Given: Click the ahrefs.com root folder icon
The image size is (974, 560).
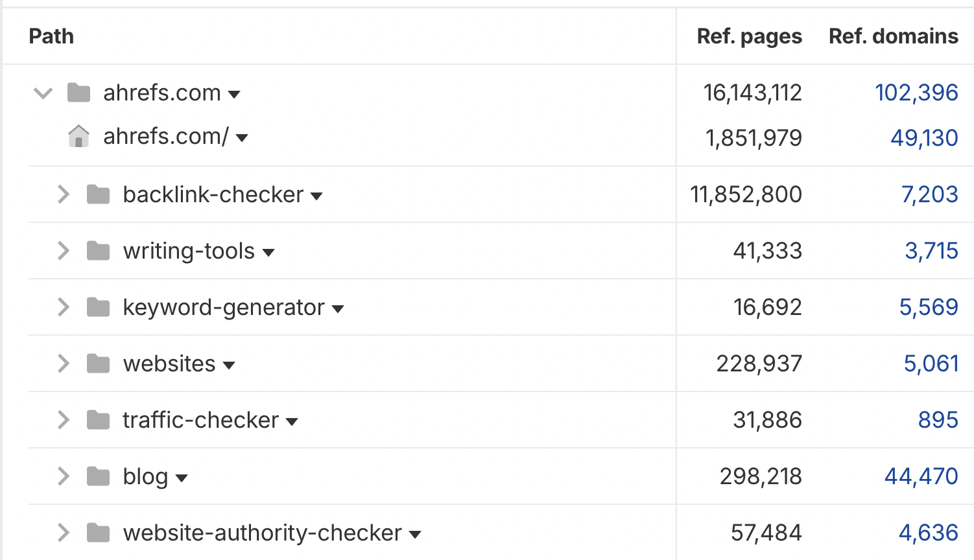Looking at the screenshot, I should click(x=79, y=93).
